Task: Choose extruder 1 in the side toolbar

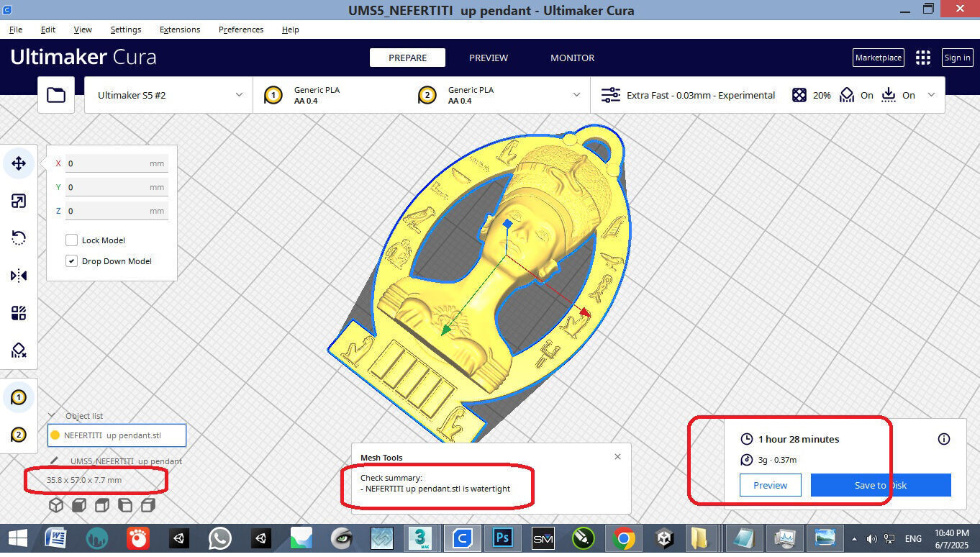Action: tap(19, 397)
